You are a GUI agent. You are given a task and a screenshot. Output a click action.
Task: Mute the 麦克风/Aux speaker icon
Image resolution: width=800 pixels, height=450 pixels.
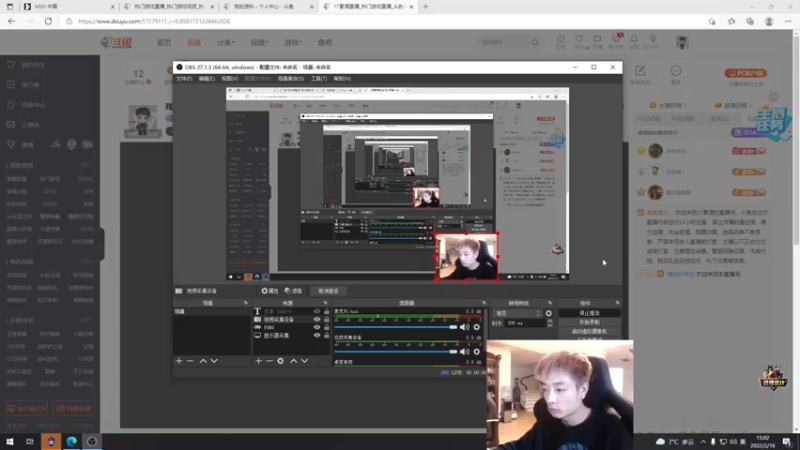tap(464, 327)
